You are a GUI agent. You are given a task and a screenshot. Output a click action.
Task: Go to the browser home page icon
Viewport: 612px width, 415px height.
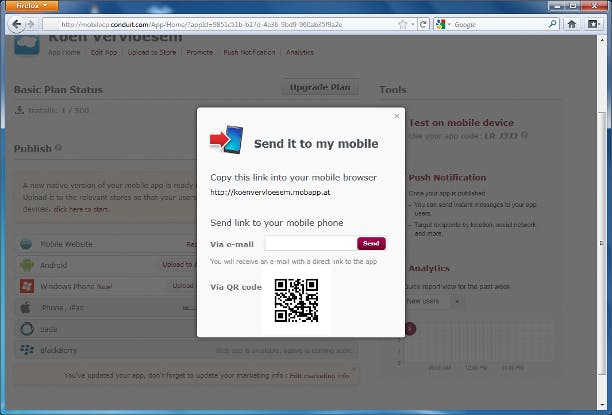572,24
